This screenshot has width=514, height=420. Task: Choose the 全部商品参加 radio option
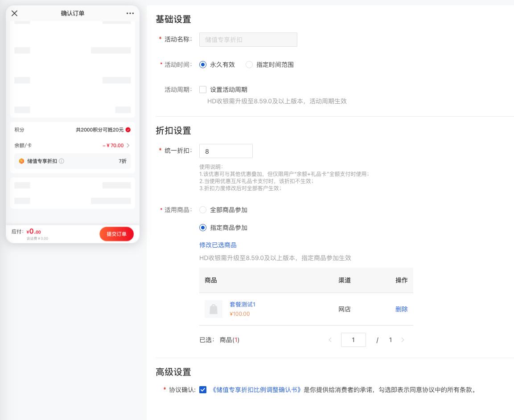pos(203,210)
